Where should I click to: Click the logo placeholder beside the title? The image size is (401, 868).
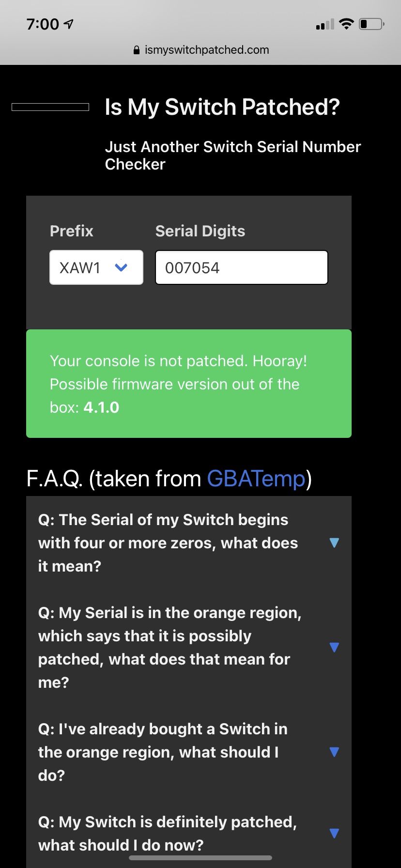point(50,107)
